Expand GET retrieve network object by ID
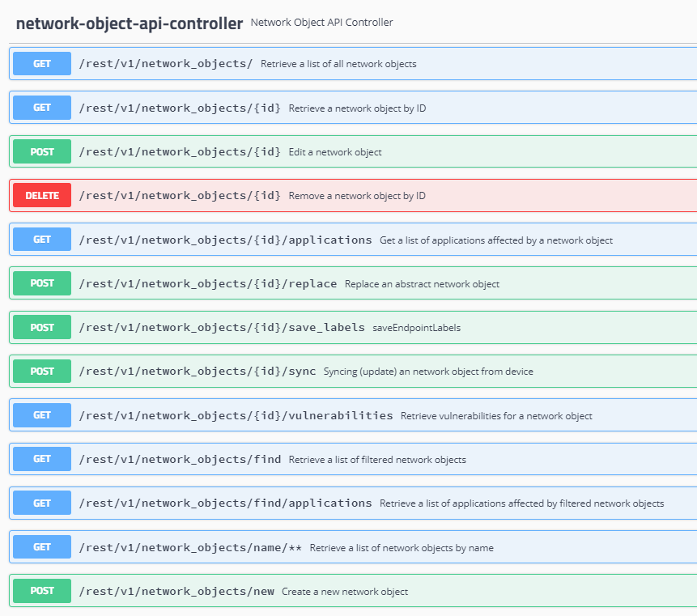The height and width of the screenshot is (616, 697). pyautogui.click(x=356, y=108)
